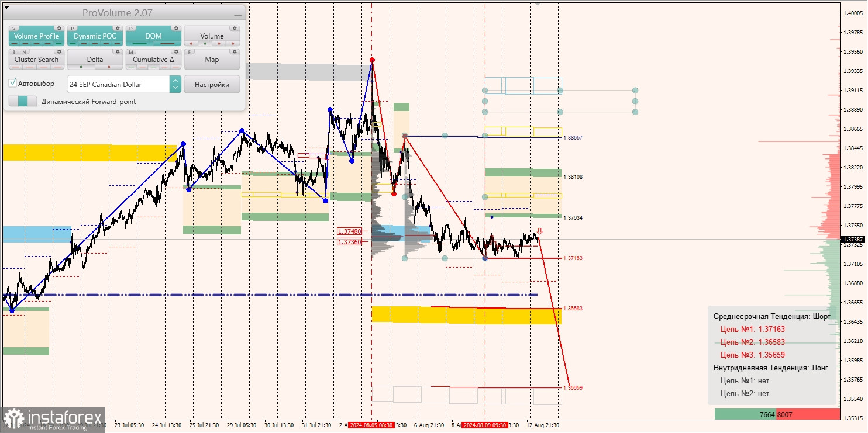
Task: Click the 29 Jul 05:30 time axis label
Action: [243, 425]
